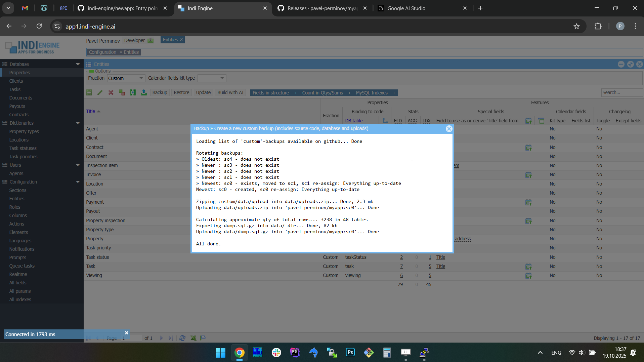Click the red X delete icon
644x362 pixels.
pyautogui.click(x=111, y=93)
